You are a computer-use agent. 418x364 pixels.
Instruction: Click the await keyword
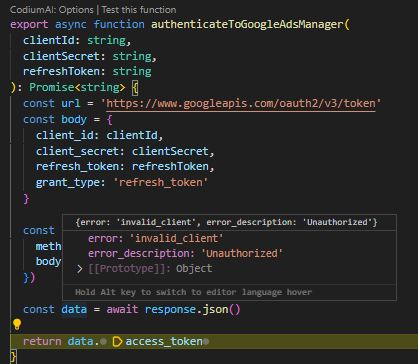click(x=122, y=310)
